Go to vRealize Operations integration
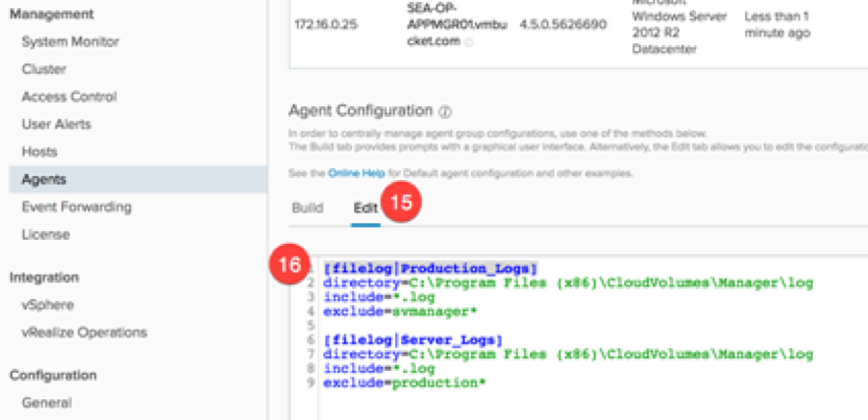The width and height of the screenshot is (868, 420). pyautogui.click(x=84, y=332)
